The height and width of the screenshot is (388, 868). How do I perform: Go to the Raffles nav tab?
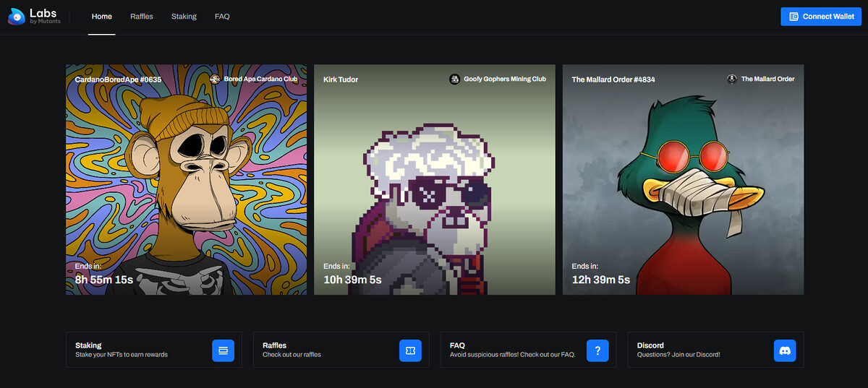142,17
